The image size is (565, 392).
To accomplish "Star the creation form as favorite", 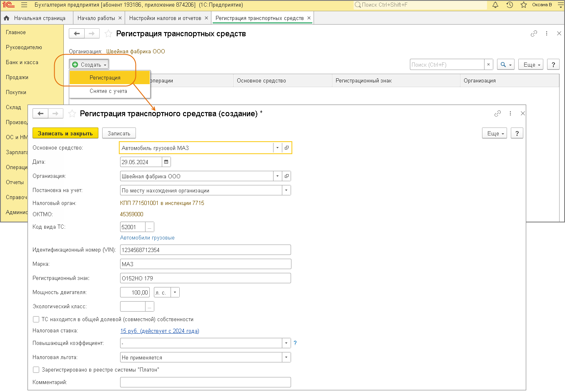I will click(x=72, y=114).
